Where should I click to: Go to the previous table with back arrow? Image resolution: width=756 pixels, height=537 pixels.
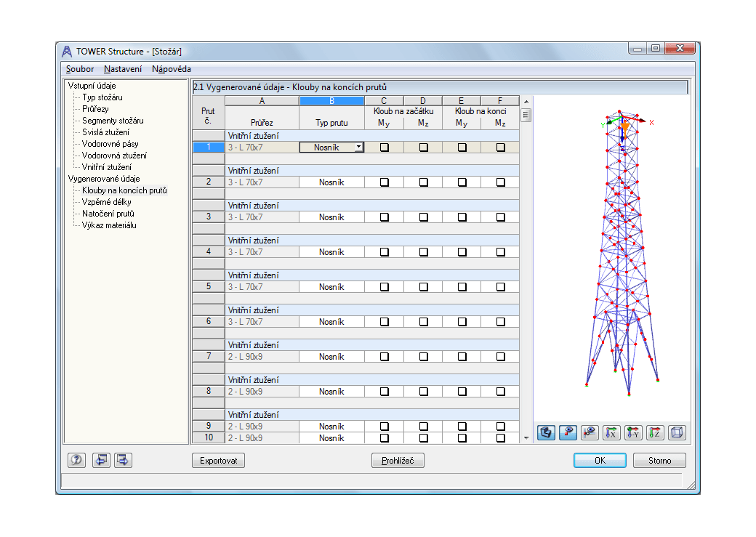click(101, 460)
